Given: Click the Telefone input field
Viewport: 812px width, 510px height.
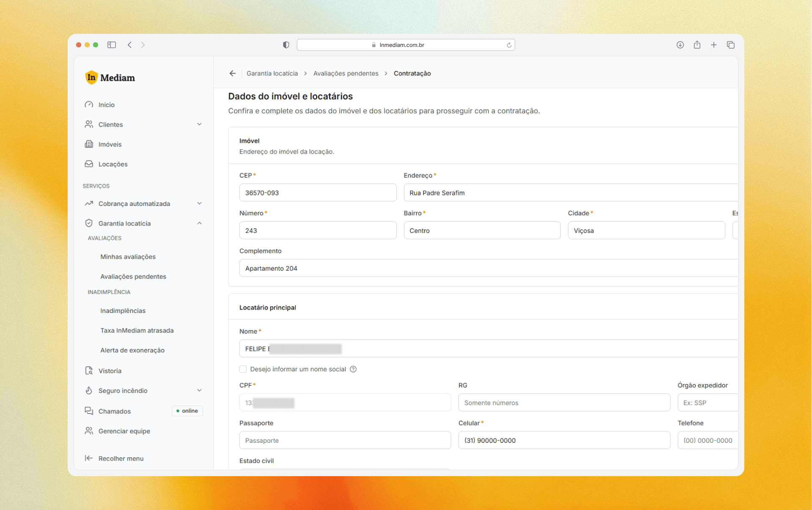Looking at the screenshot, I should 708,440.
